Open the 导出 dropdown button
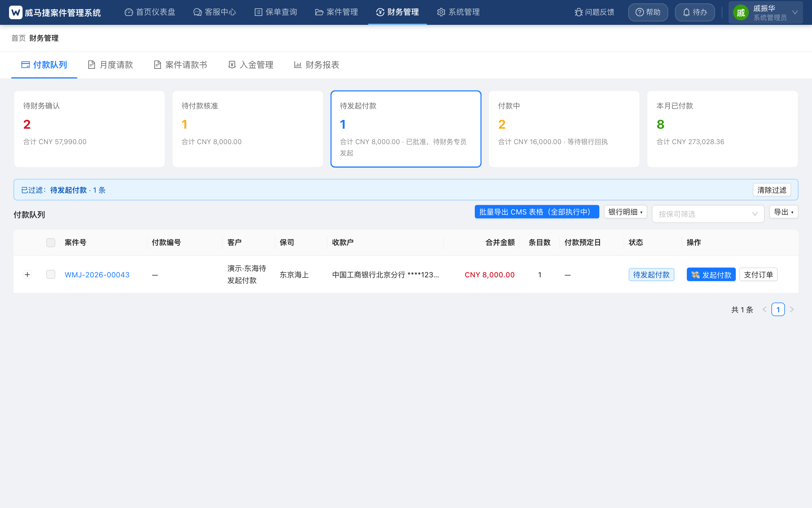Screen dimensions: 812x508 point(784,212)
